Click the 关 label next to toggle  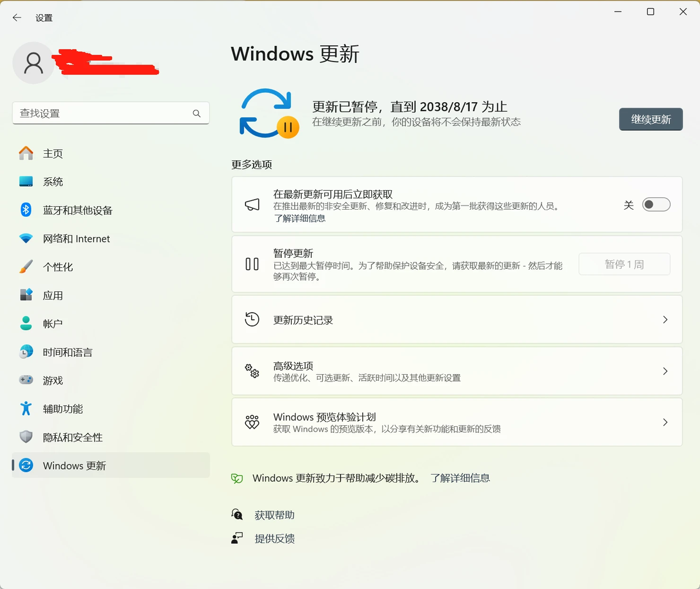[x=628, y=205]
